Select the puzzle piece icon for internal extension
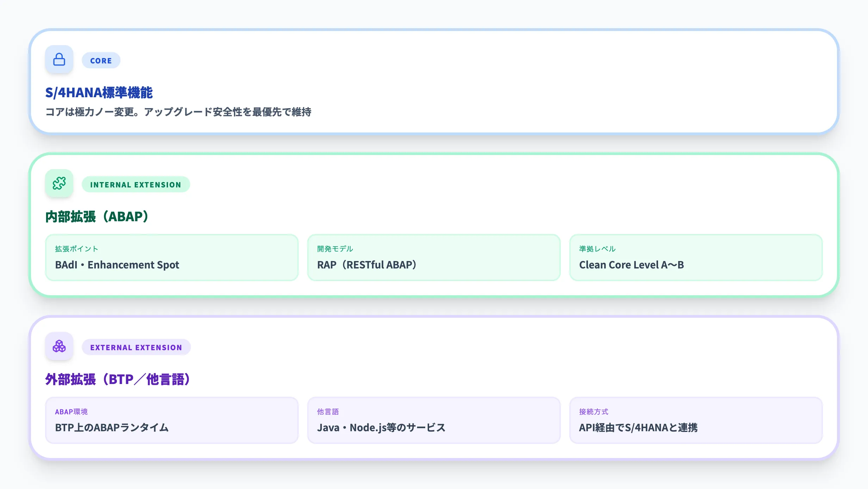Viewport: 868px width, 489px height. [59, 183]
